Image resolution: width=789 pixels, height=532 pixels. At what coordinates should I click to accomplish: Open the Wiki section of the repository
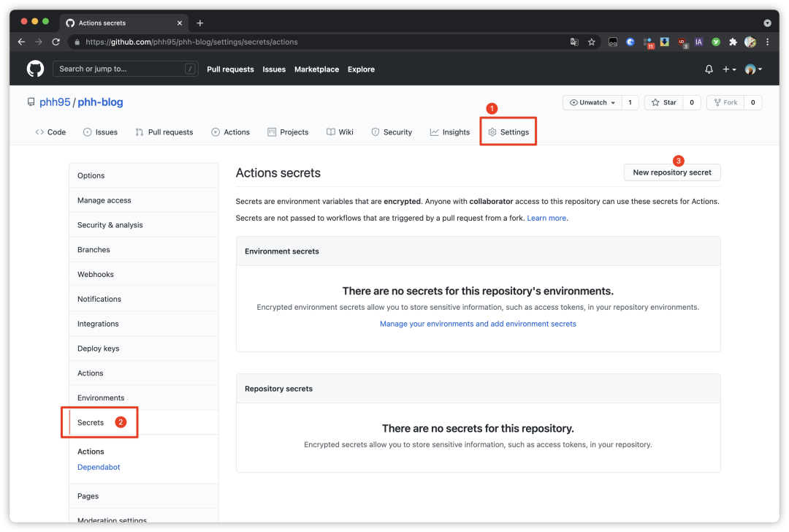pos(340,132)
